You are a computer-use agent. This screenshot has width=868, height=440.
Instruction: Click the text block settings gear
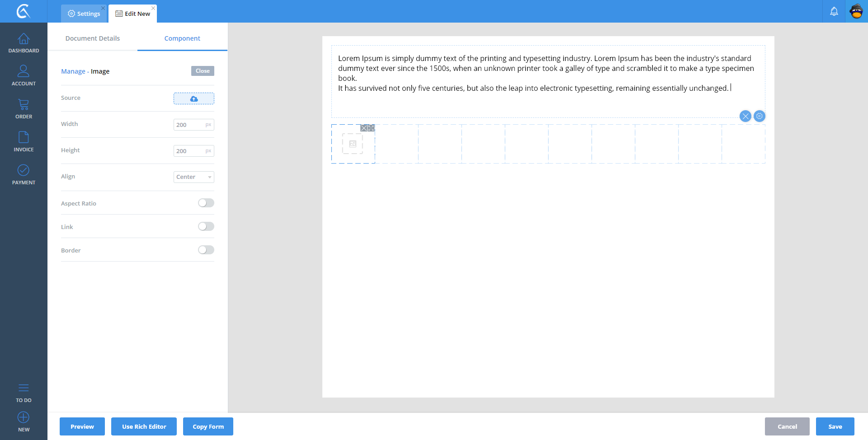tap(759, 116)
